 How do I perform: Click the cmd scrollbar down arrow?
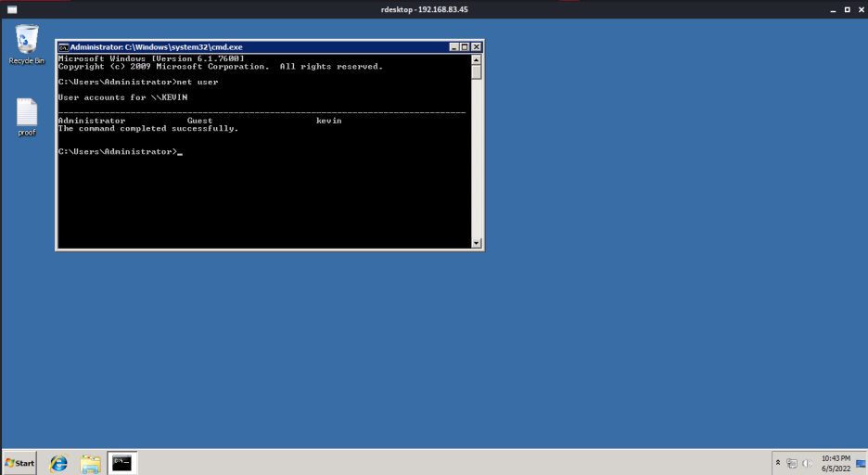point(476,243)
